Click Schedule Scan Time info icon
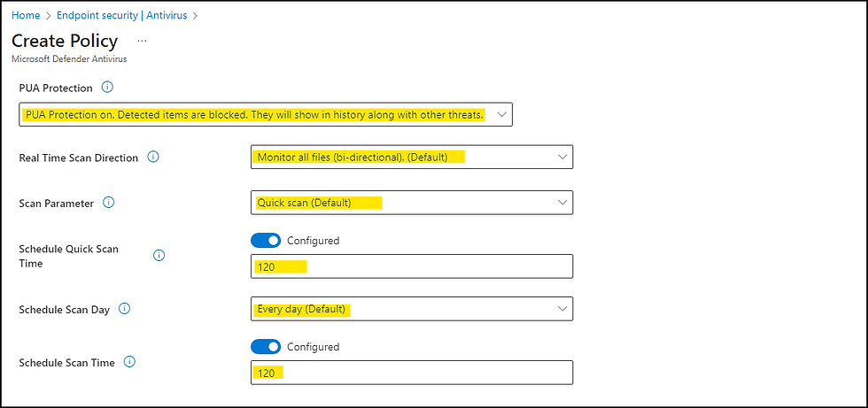The width and height of the screenshot is (868, 408). [x=129, y=362]
